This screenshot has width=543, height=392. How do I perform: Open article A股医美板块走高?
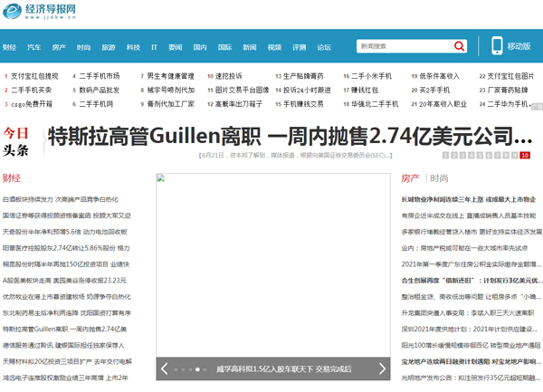coord(64,281)
